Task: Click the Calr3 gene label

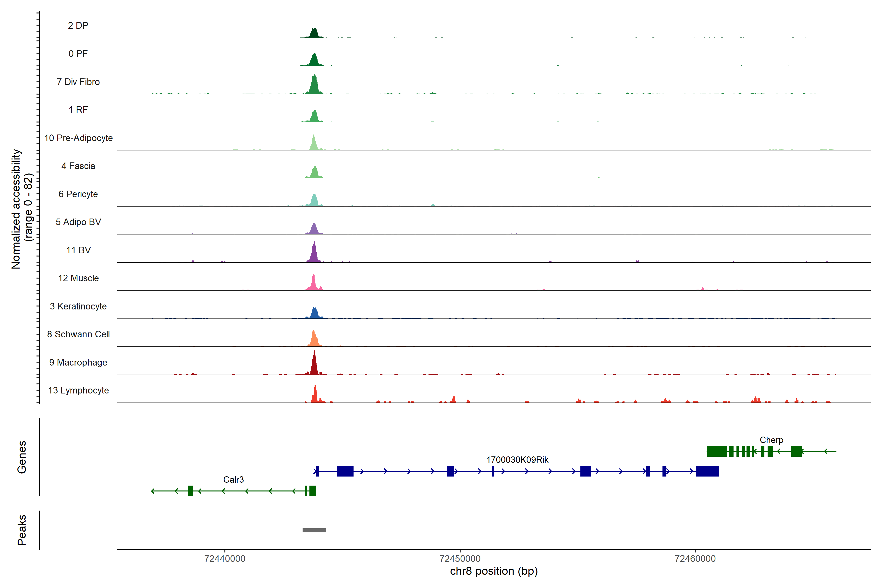Action: coord(233,480)
